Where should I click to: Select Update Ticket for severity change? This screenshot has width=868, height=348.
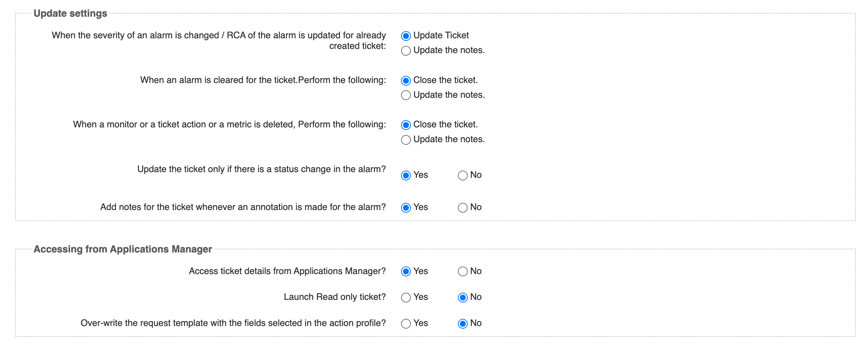click(406, 36)
